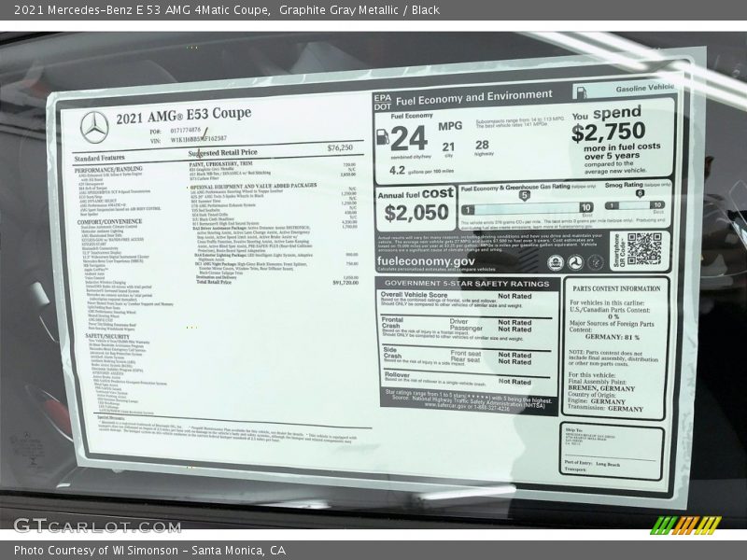This screenshot has height=560, width=747.
Task: Click the 5 marker on the greenhouse gas rating scale
Action: (524, 195)
